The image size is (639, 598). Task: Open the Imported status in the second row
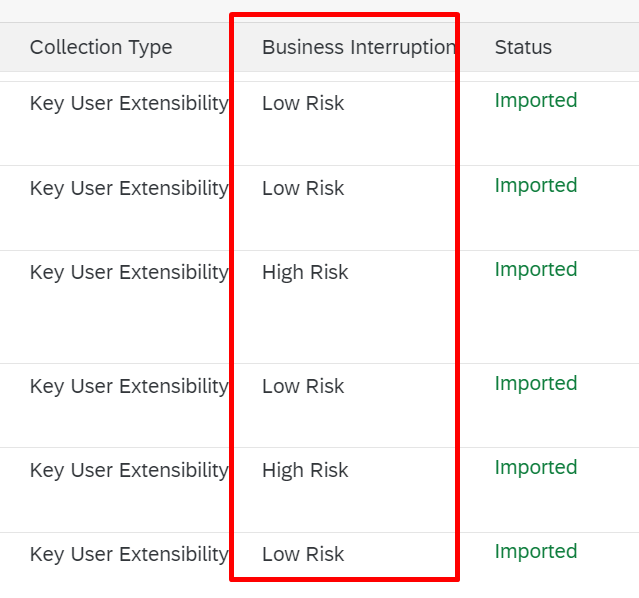tap(536, 185)
